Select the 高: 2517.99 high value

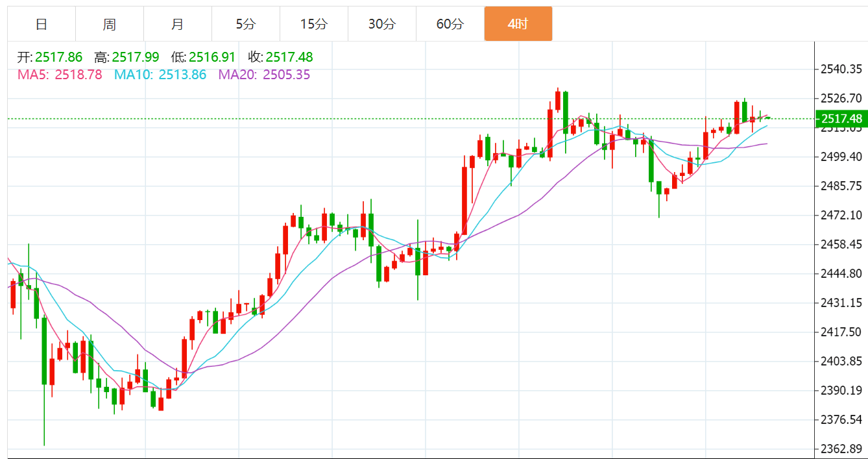click(x=127, y=57)
